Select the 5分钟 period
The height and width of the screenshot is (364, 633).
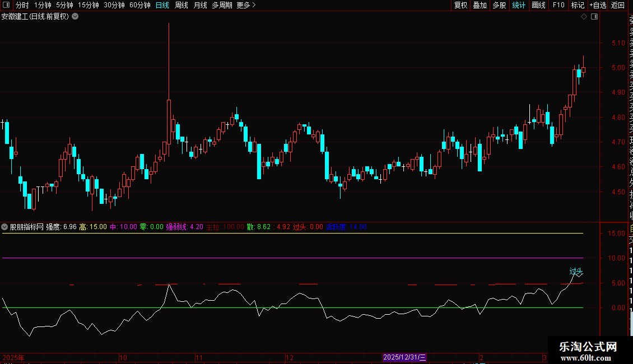(64, 5)
